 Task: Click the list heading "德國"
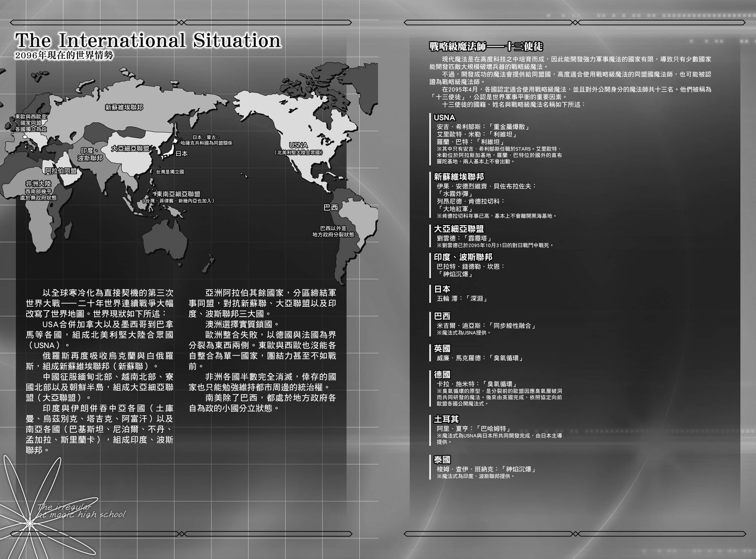(x=442, y=374)
